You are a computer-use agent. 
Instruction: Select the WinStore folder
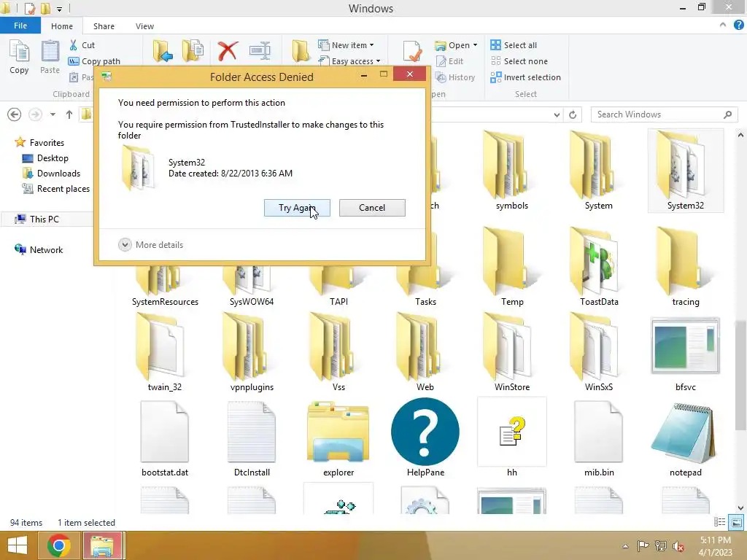point(511,352)
